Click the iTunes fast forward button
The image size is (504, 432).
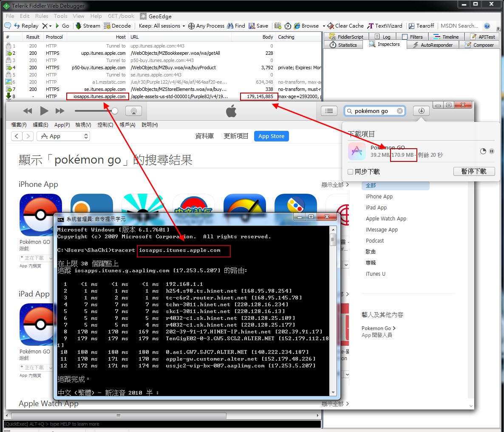coord(60,111)
